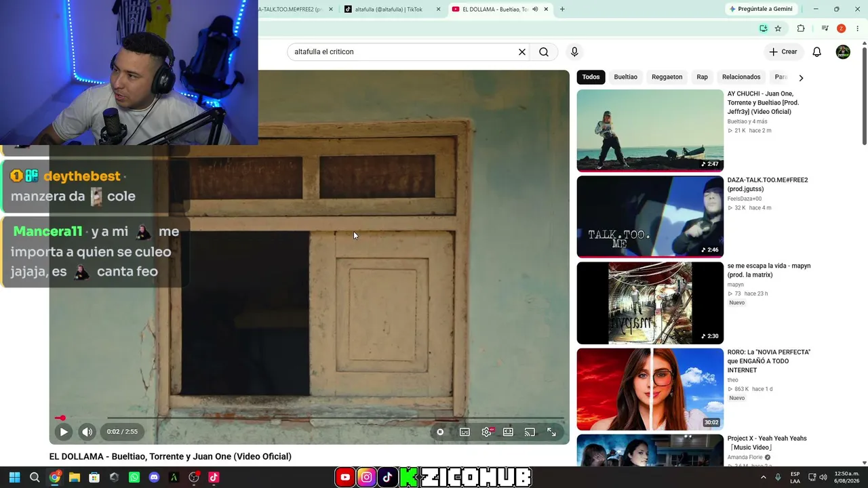Switch the player to theater mode
The image size is (868, 488).
[508, 432]
